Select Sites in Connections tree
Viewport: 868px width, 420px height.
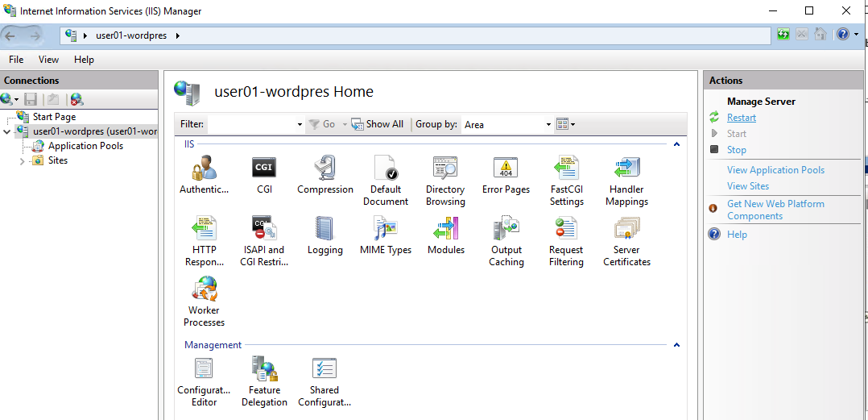[58, 160]
